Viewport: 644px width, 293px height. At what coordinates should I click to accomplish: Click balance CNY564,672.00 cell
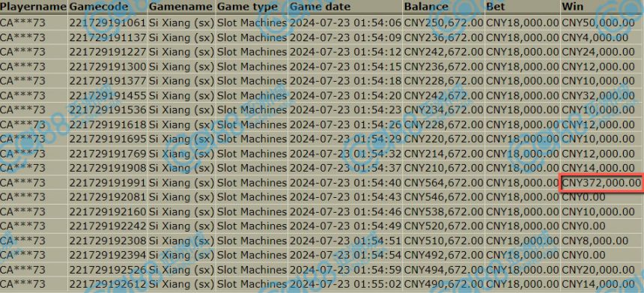click(x=443, y=182)
